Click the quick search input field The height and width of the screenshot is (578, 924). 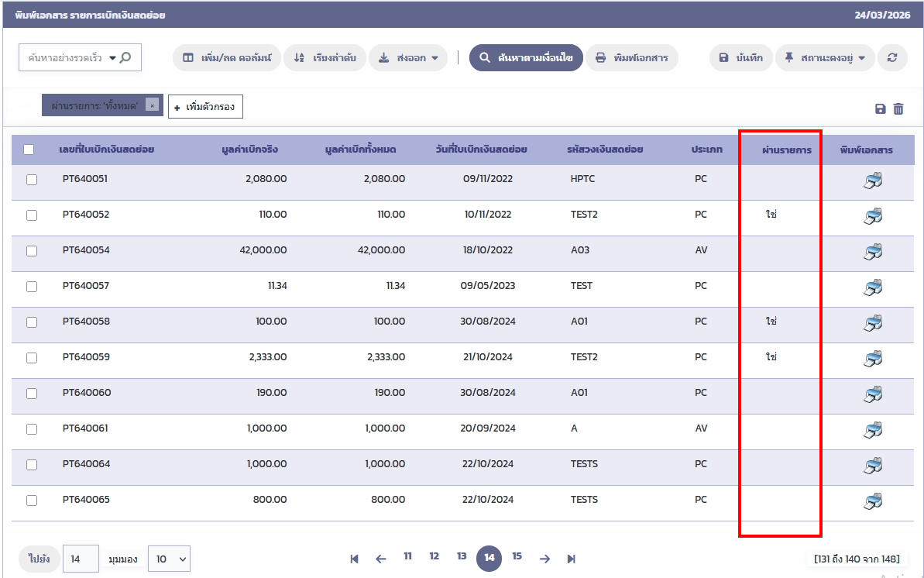click(66, 58)
